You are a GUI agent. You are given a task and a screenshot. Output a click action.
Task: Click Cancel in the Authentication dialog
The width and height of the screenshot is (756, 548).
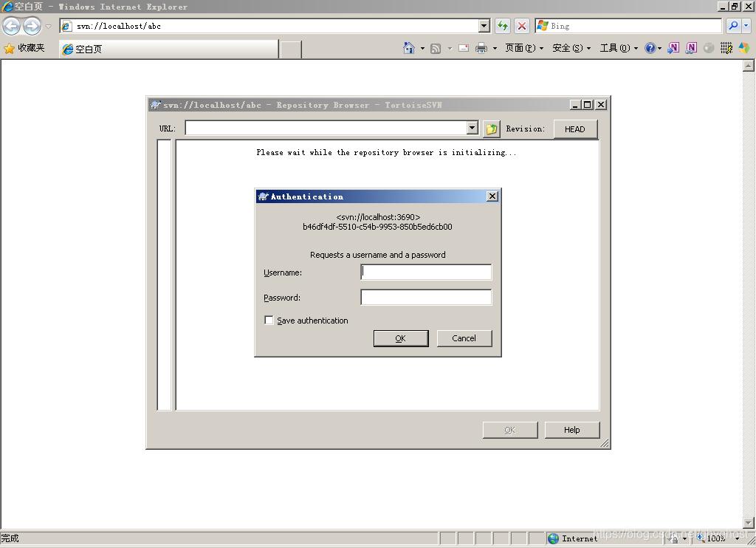[x=464, y=338]
